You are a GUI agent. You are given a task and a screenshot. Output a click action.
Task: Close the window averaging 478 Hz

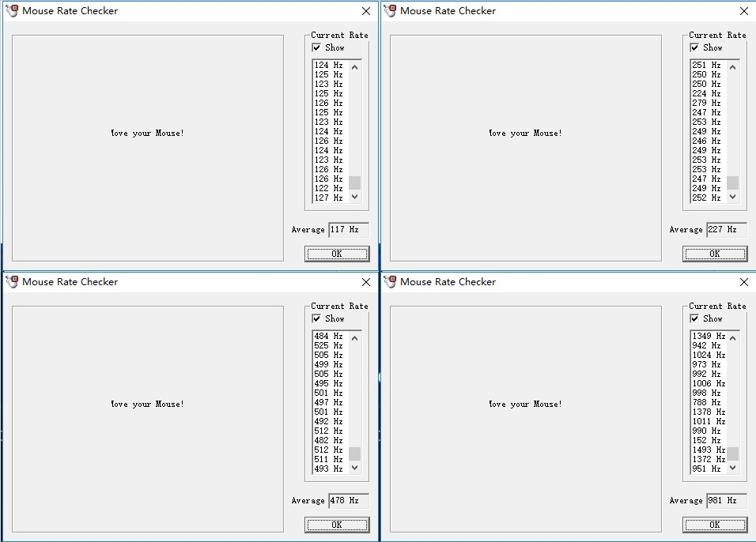pyautogui.click(x=366, y=282)
